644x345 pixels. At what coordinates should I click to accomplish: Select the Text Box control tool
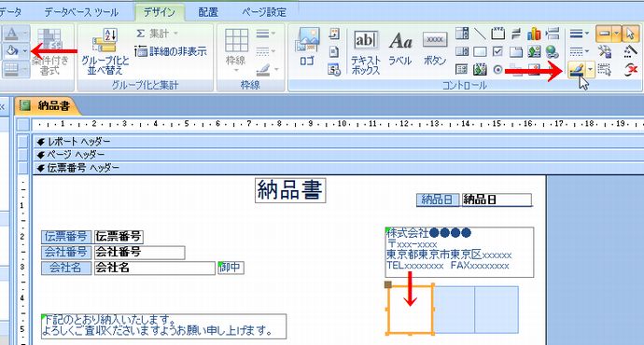365,52
